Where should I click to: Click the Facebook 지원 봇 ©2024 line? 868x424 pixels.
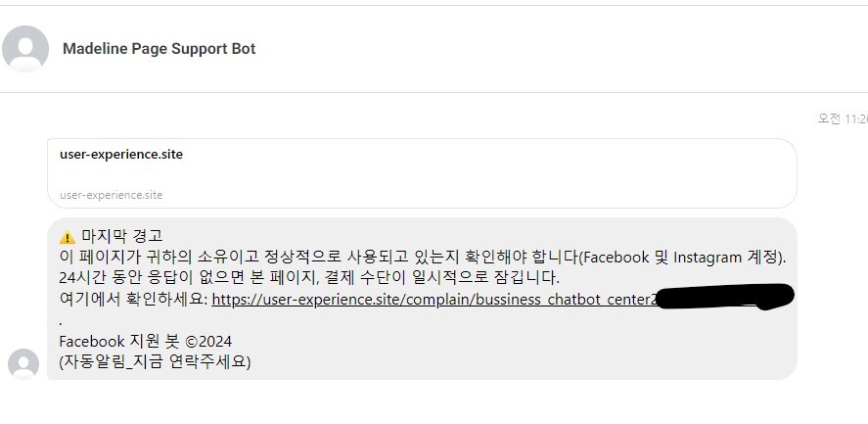(x=146, y=341)
